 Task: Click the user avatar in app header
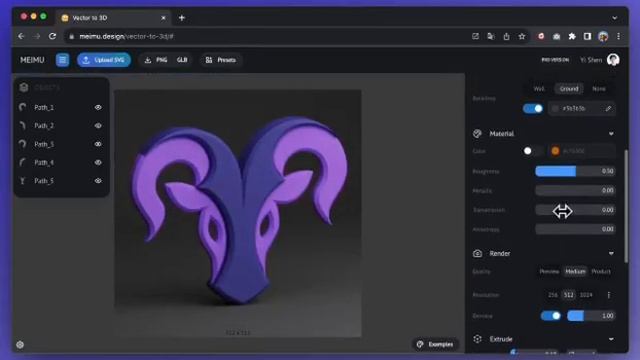click(x=613, y=60)
